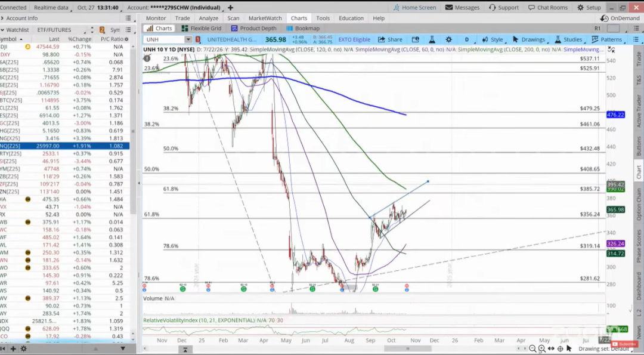Select the pointer cursor drawing tool

click(x=569, y=348)
